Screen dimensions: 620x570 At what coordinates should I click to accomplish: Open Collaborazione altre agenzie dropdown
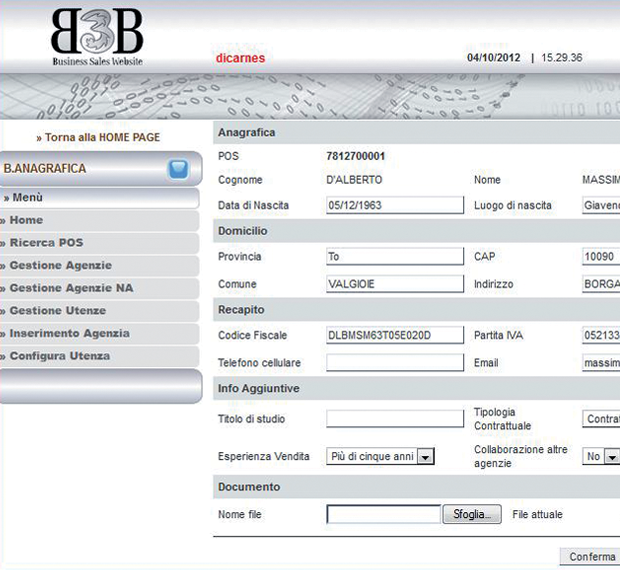click(x=608, y=457)
